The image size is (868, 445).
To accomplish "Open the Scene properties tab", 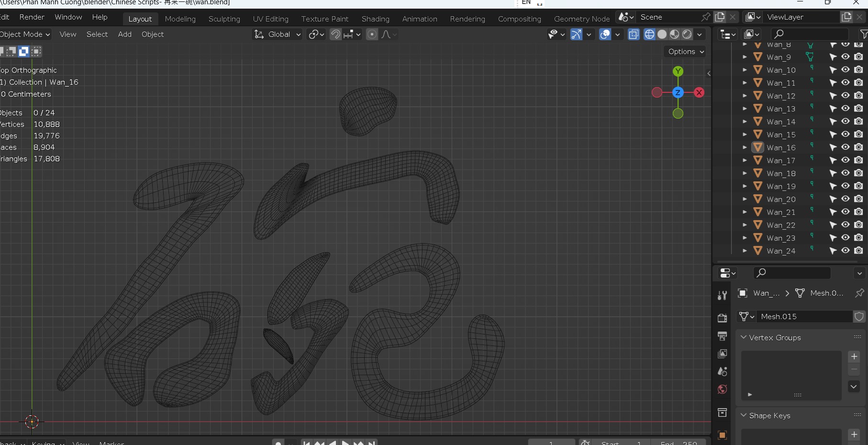I will pos(723,371).
